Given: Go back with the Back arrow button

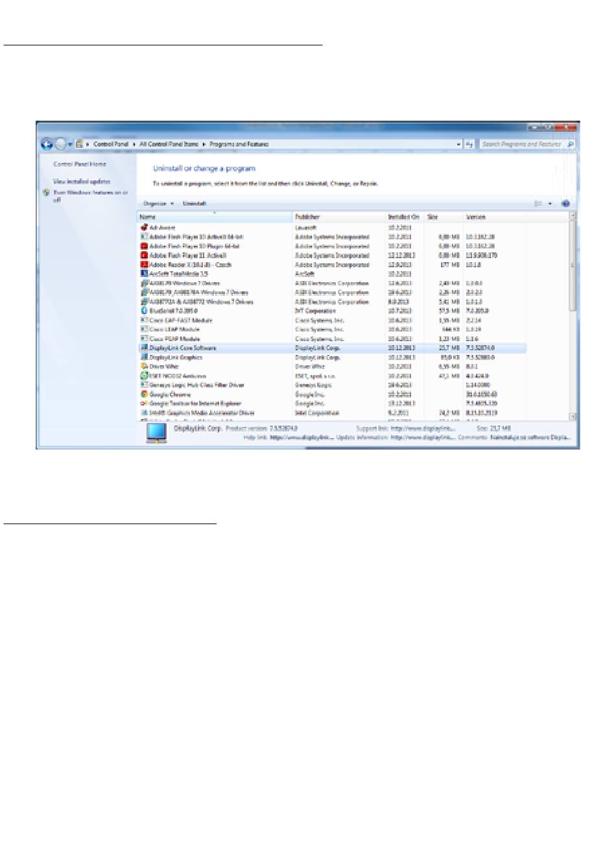Looking at the screenshot, I should [x=47, y=144].
